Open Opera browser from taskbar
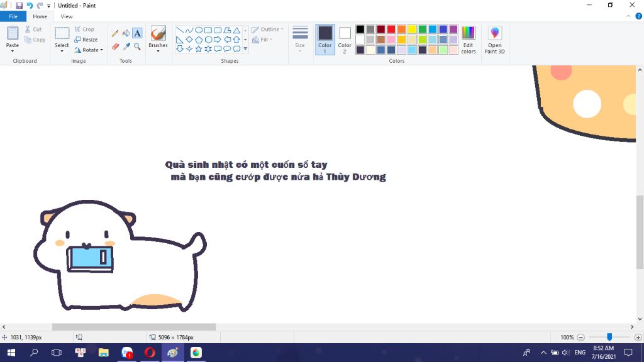The image size is (644, 362). coord(150,353)
